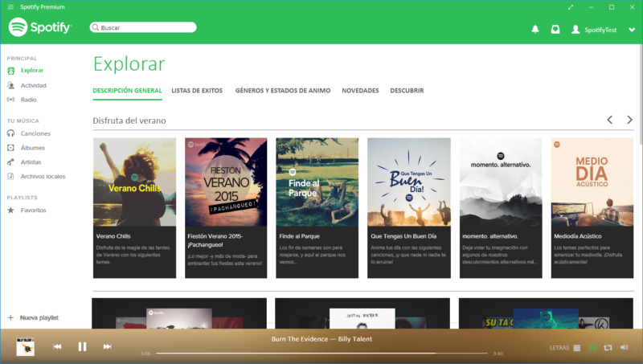The image size is (643, 364).
Task: Click Billy Talent artist name
Action: coord(355,339)
